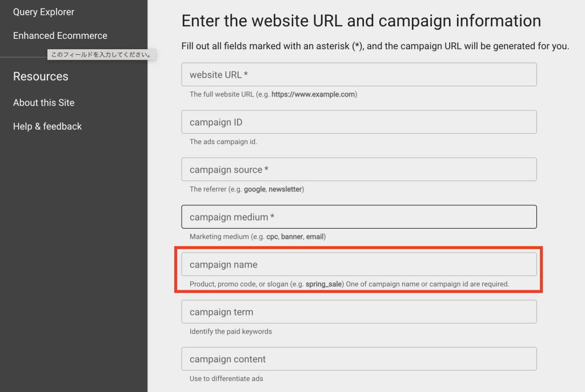Open Help & feedback

click(47, 126)
